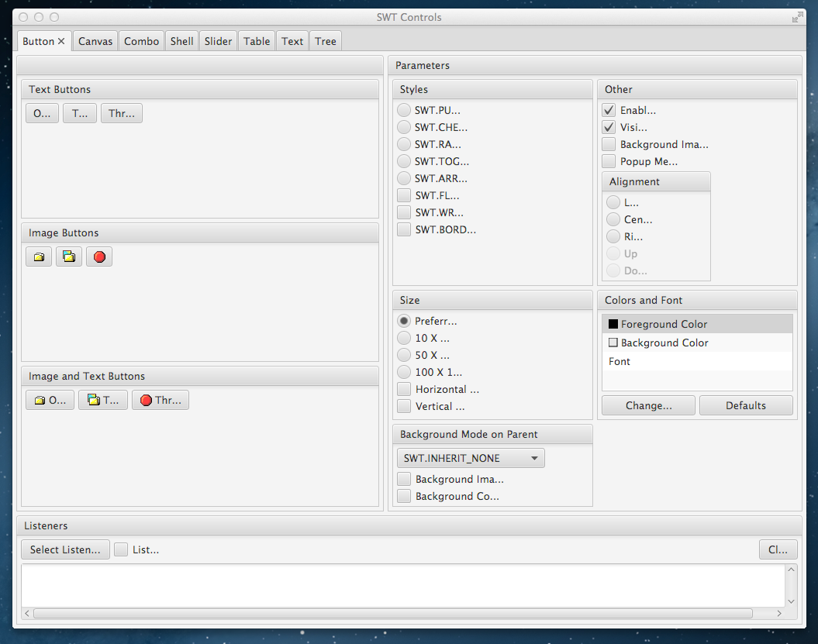Screen dimensions: 818x644
Task: Click the 'Change...' button
Action: 648,405
